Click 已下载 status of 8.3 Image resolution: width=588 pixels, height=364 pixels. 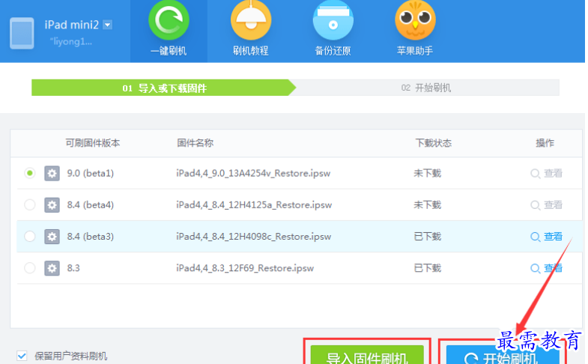(428, 268)
